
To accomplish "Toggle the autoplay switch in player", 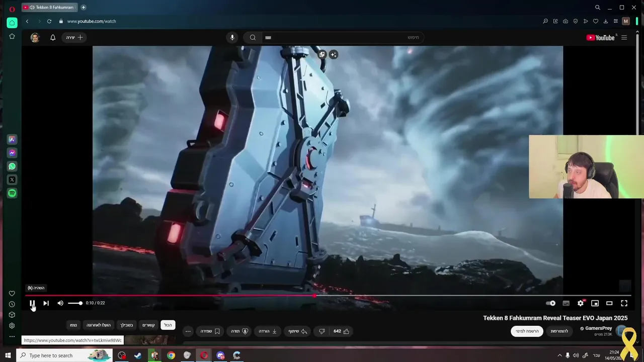I will point(551,303).
